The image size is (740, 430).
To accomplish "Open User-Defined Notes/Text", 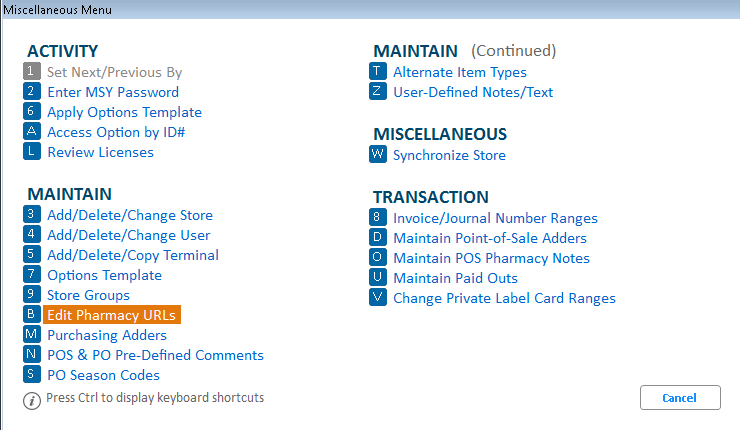I will tap(473, 92).
